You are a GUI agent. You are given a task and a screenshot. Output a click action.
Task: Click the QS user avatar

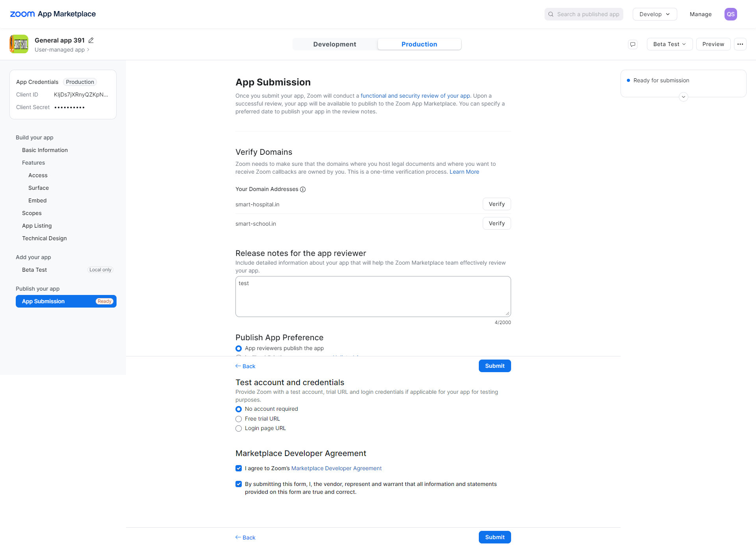[x=730, y=14]
